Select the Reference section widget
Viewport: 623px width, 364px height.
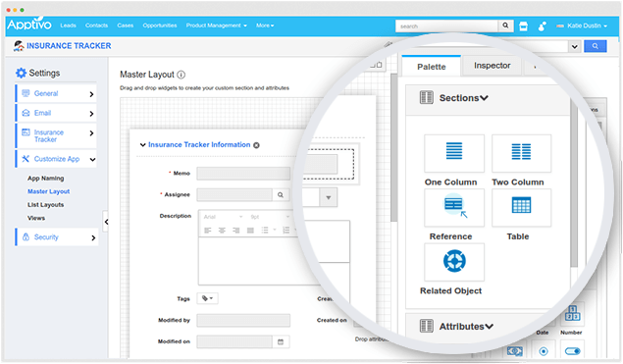453,207
